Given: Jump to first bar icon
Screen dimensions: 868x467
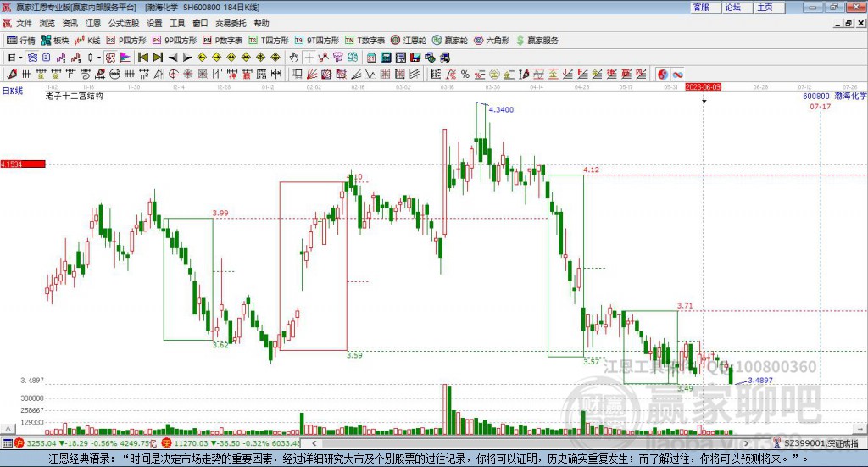Looking at the screenshot, I should point(142,58).
